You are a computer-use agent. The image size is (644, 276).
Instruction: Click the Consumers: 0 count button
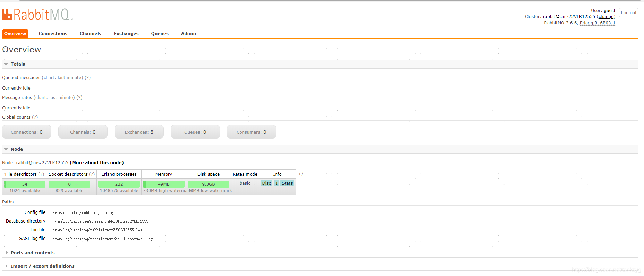(252, 132)
